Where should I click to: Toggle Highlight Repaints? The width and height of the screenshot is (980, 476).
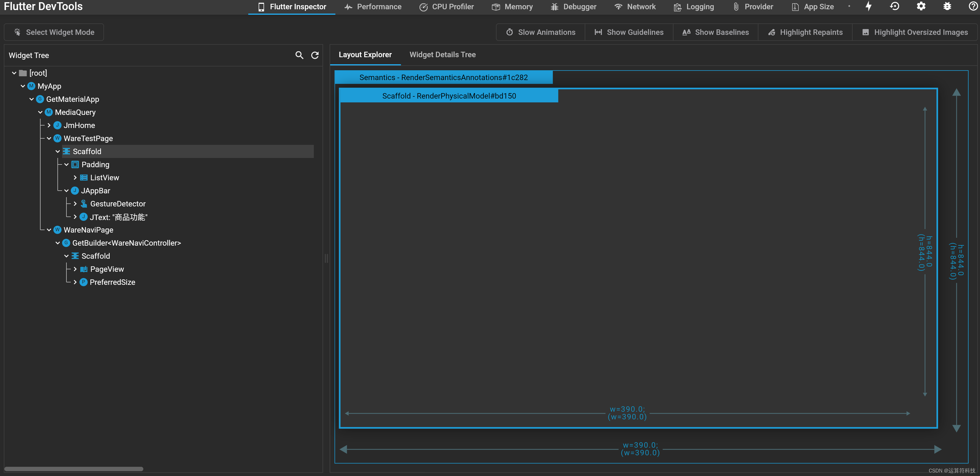[x=806, y=32]
